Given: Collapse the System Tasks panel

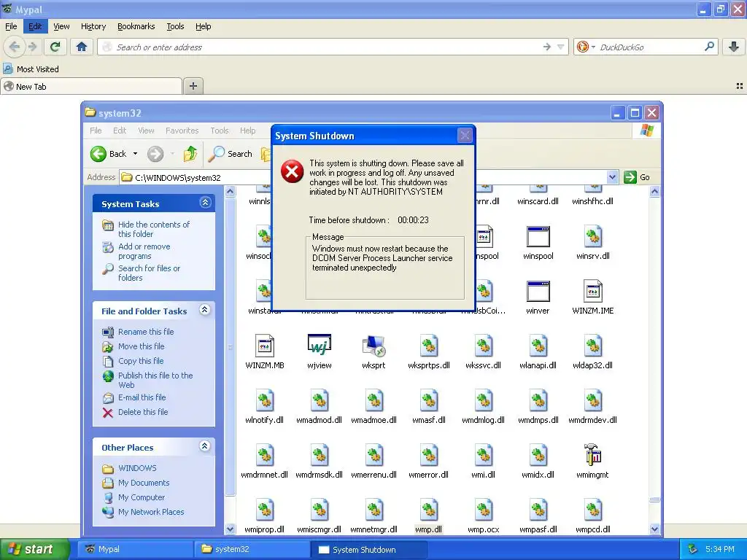Looking at the screenshot, I should point(205,203).
